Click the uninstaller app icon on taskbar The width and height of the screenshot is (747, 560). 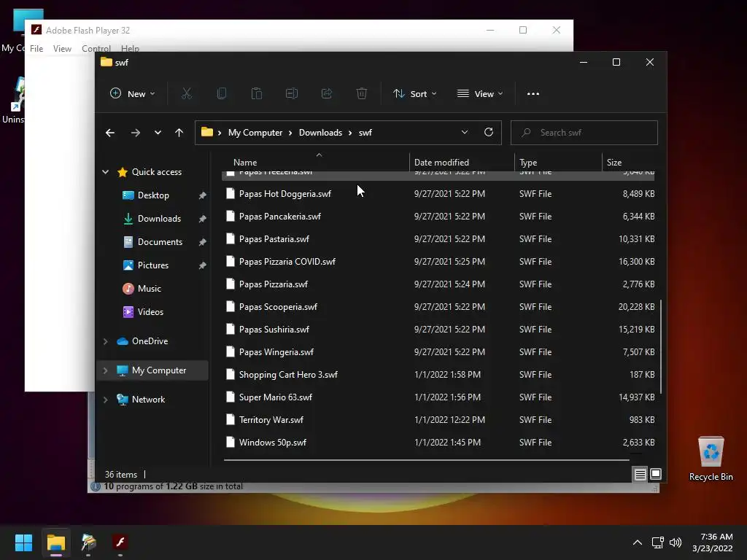point(88,542)
